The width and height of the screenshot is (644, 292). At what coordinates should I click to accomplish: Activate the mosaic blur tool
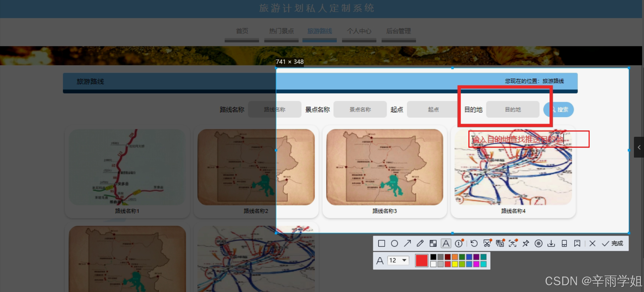[x=433, y=243]
